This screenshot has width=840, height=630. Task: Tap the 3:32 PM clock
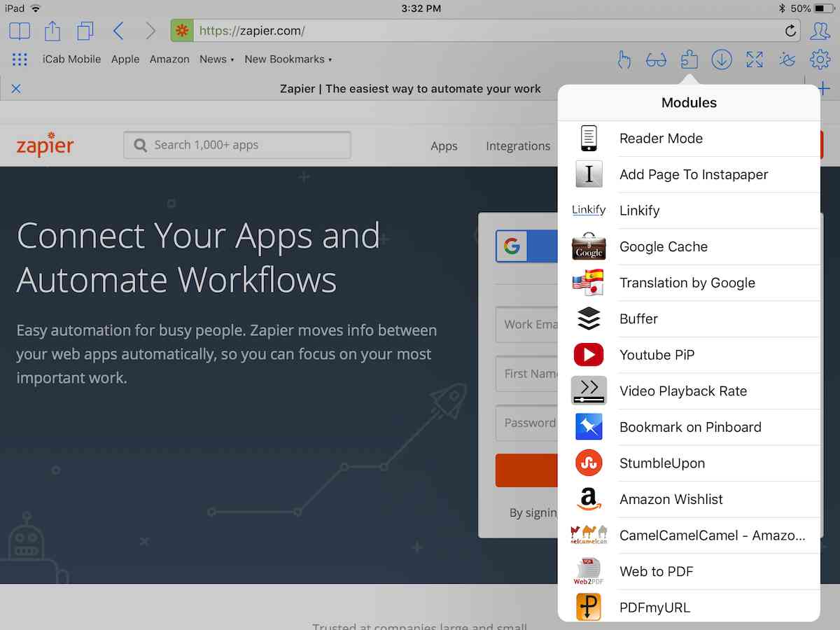click(421, 8)
